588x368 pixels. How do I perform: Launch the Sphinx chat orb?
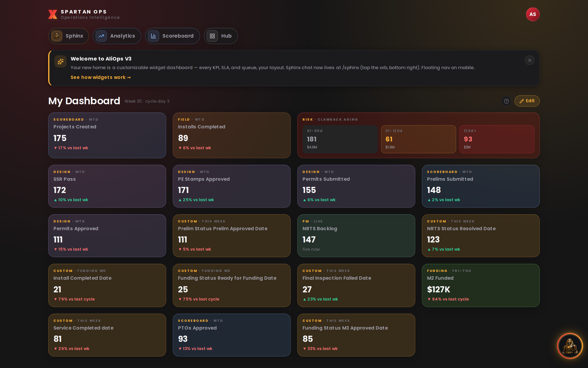click(570, 346)
